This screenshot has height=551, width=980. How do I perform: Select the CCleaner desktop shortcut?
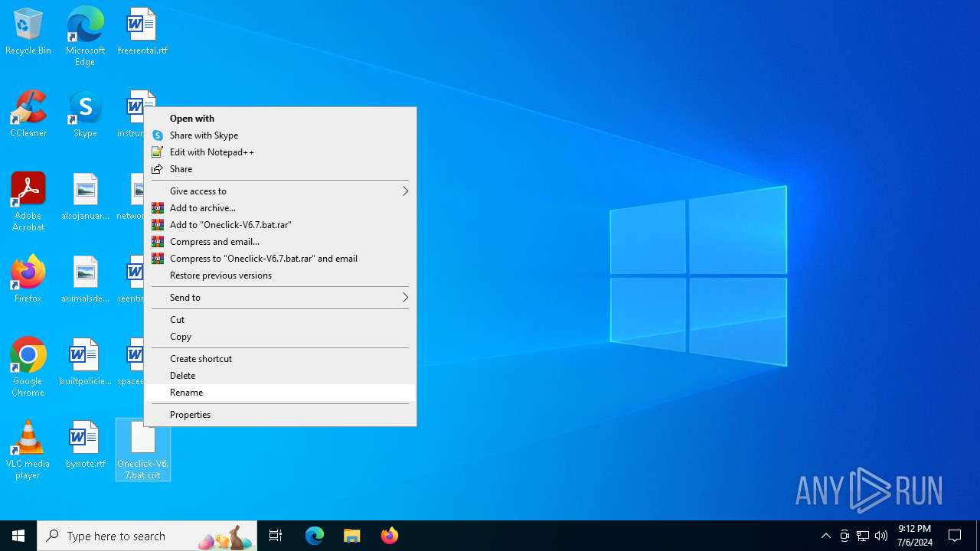pos(28,114)
